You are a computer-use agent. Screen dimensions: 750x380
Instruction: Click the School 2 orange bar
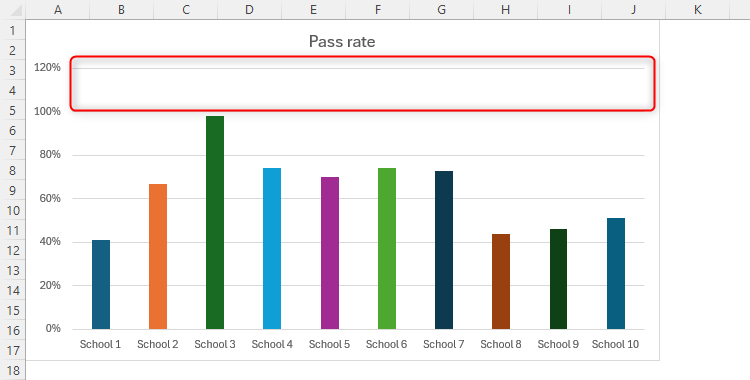(x=158, y=257)
